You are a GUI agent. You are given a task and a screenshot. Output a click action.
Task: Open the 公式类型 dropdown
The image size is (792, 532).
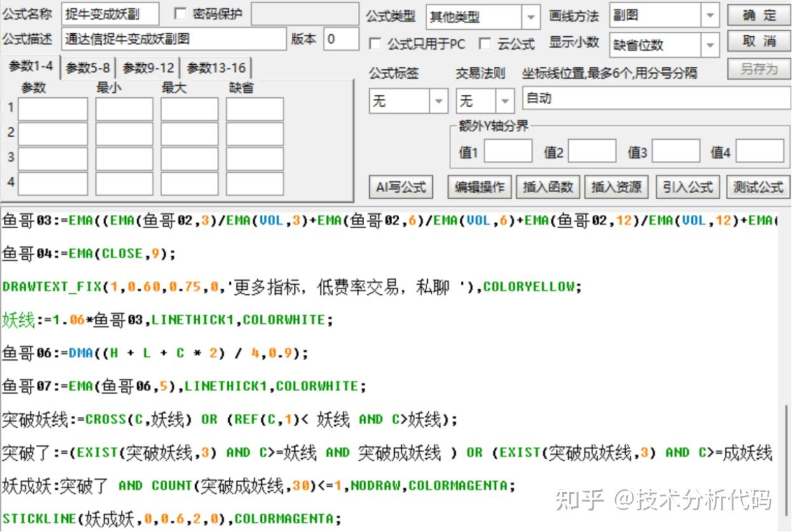tap(531, 17)
